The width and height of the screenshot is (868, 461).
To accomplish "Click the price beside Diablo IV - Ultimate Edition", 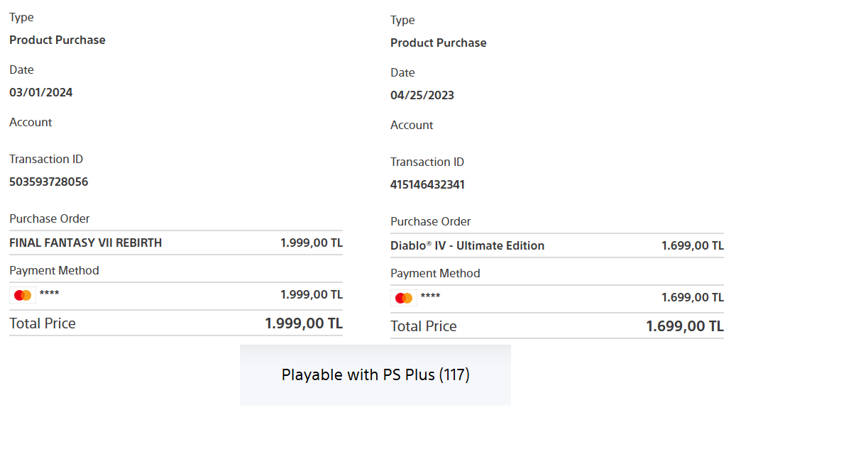I will point(693,245).
